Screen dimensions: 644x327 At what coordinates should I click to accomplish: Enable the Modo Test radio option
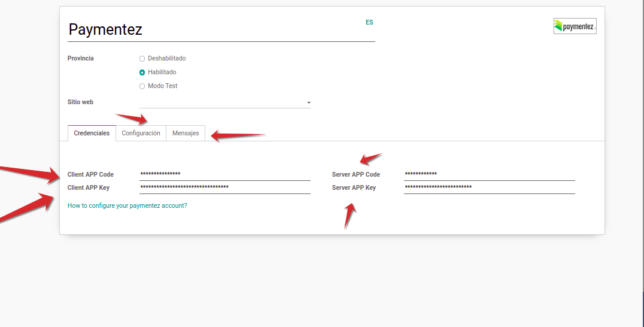(142, 86)
